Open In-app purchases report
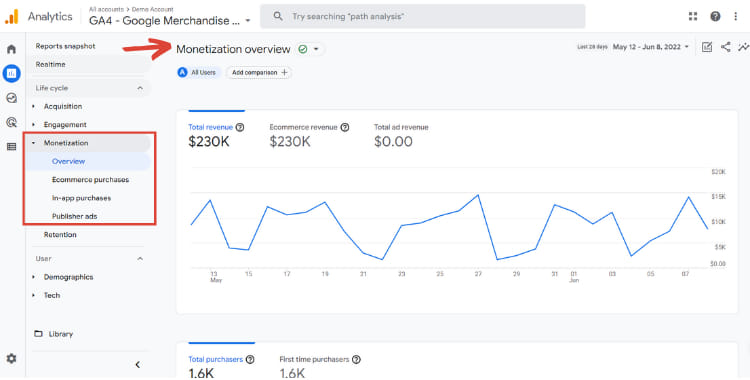The width and height of the screenshot is (750, 380). click(81, 198)
